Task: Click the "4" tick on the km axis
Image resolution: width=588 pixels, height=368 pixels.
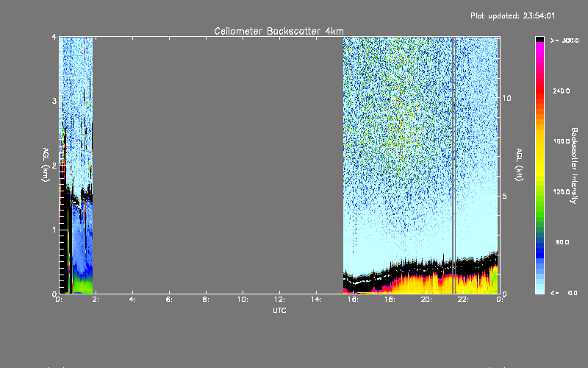Action: [x=54, y=38]
